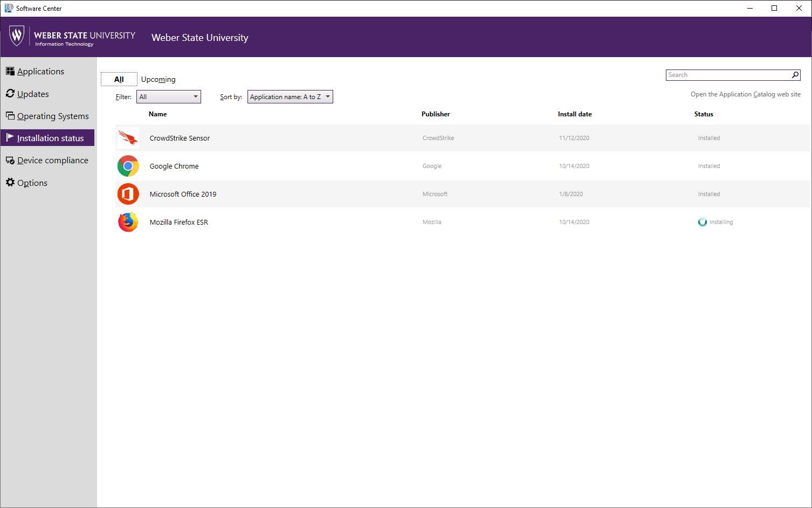Click the Google Chrome app icon

[x=128, y=166]
